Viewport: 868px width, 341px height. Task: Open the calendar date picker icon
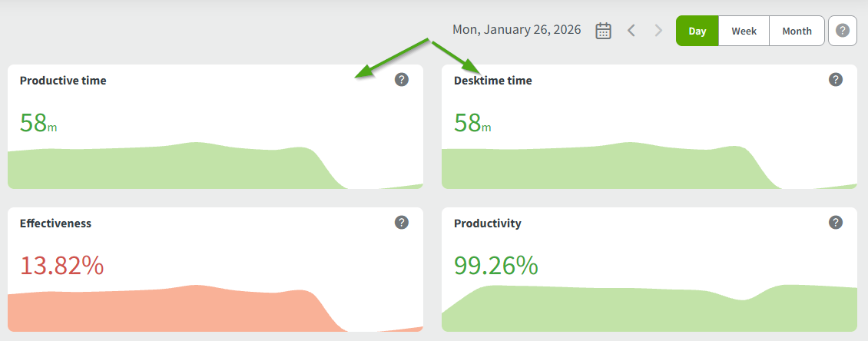(x=604, y=31)
